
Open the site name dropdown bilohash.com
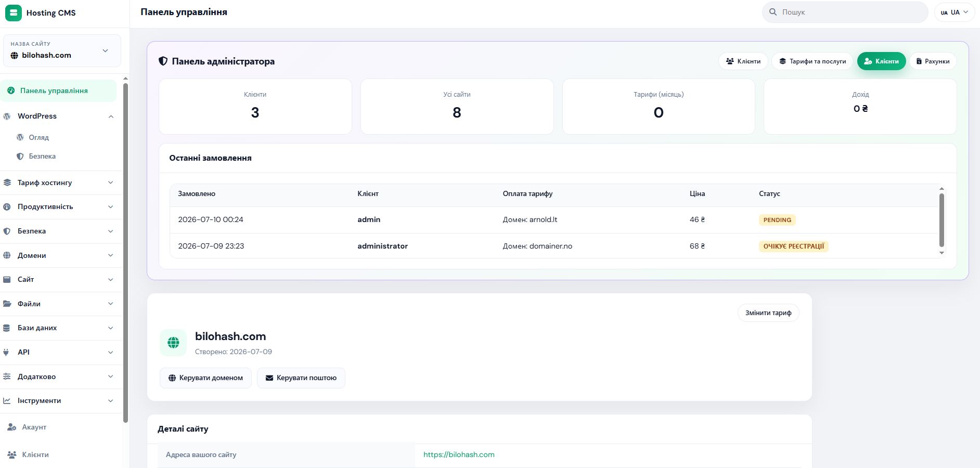[x=62, y=50]
